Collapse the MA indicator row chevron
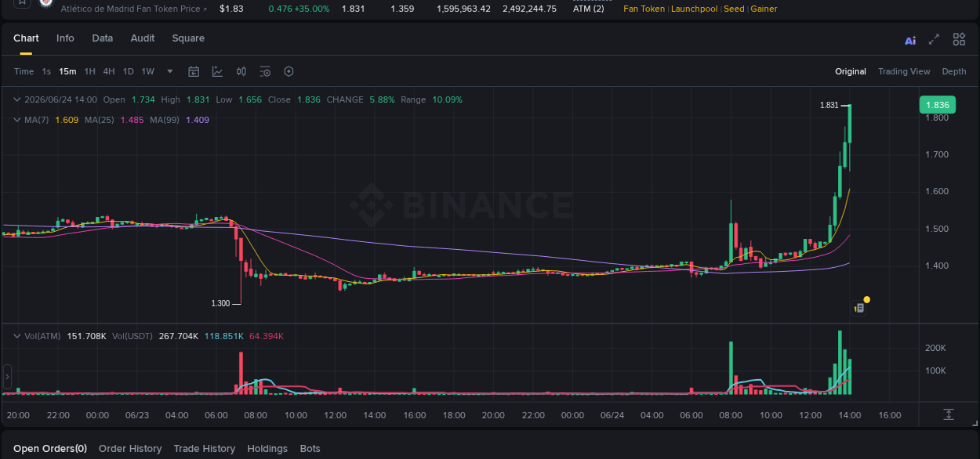980x459 pixels. [x=16, y=120]
